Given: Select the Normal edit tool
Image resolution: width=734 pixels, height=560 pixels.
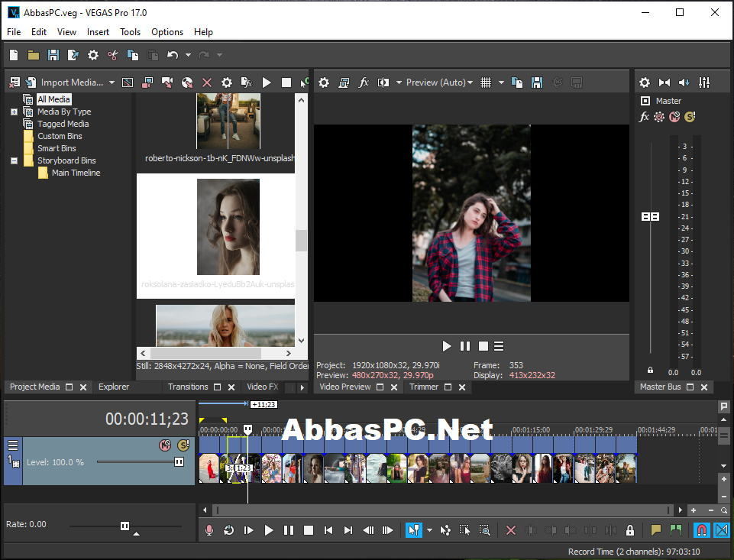Looking at the screenshot, I should [413, 530].
